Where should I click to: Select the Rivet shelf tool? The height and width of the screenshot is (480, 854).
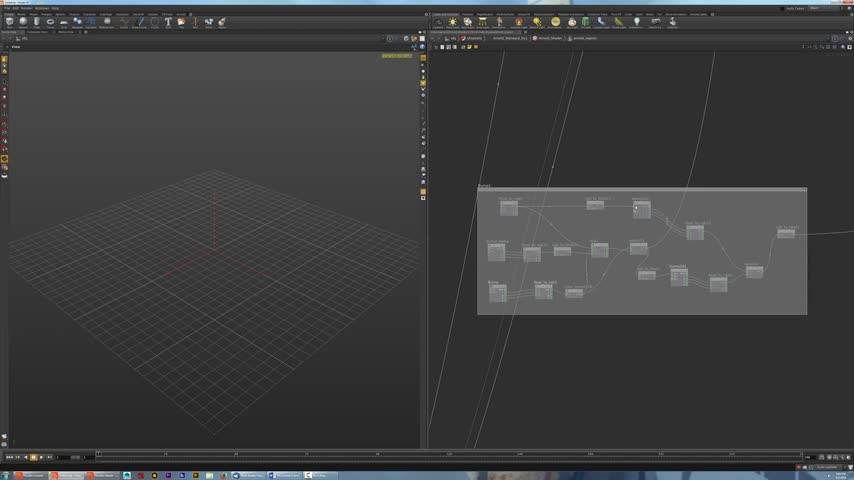click(x=209, y=22)
